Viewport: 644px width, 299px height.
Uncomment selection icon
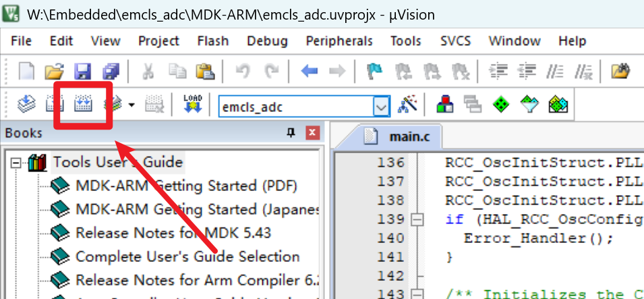pyautogui.click(x=583, y=71)
